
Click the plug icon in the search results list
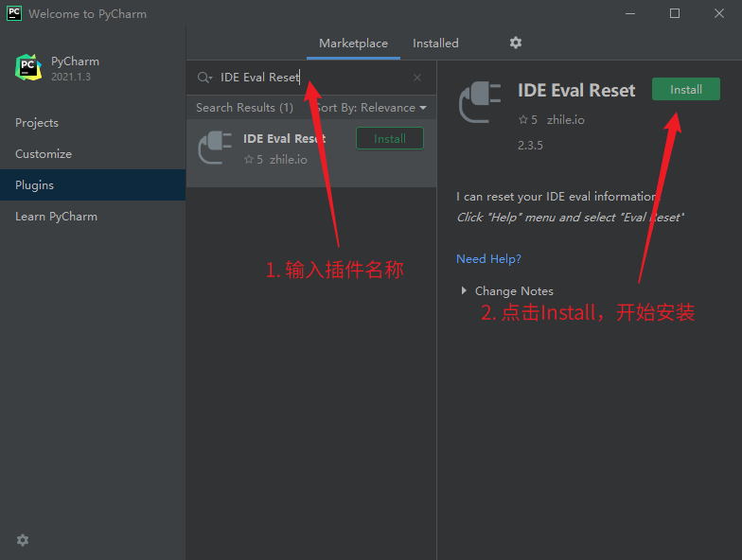215,149
